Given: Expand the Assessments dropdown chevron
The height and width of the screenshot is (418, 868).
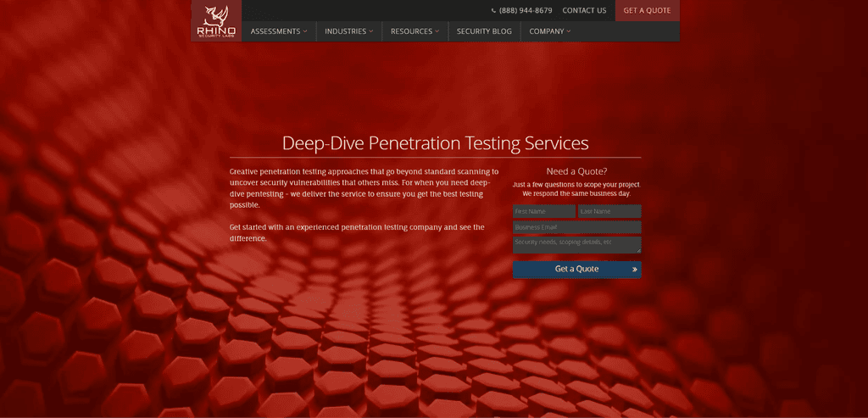Looking at the screenshot, I should point(305,31).
